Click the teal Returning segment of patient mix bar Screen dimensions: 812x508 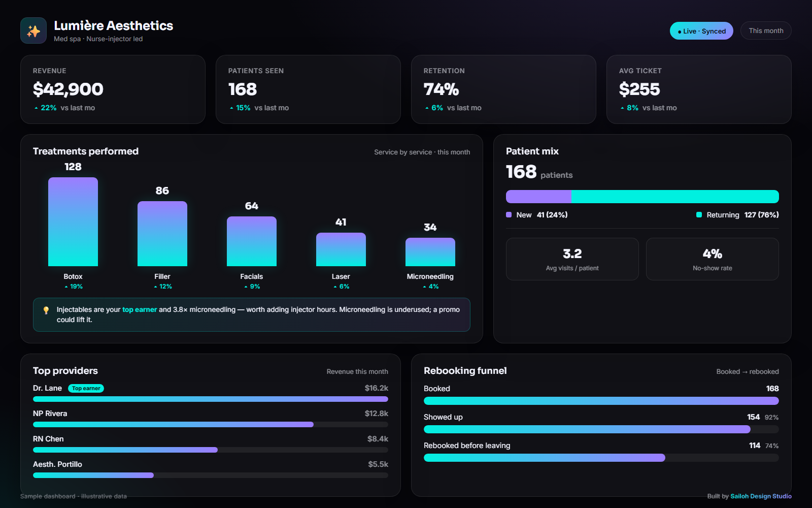pos(675,197)
